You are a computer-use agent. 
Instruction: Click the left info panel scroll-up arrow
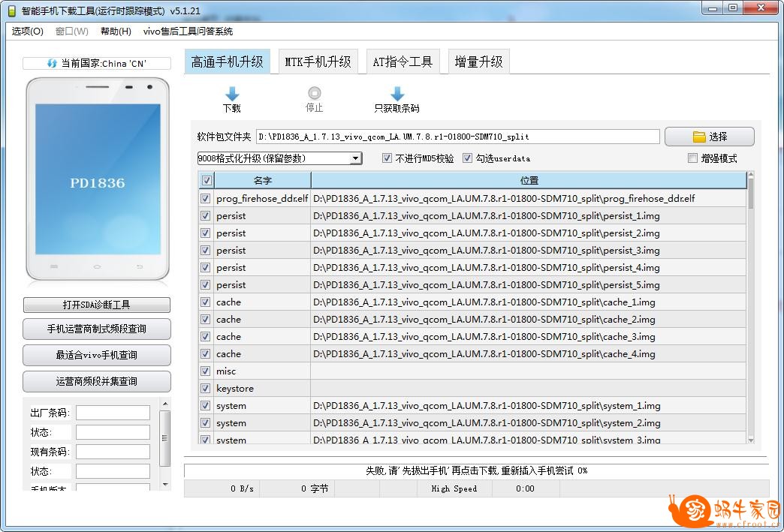pos(165,404)
